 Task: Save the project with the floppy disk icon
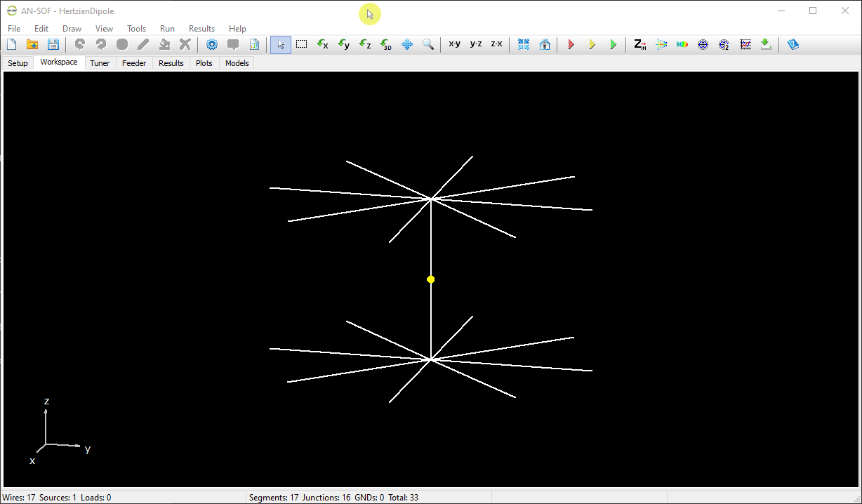click(53, 44)
